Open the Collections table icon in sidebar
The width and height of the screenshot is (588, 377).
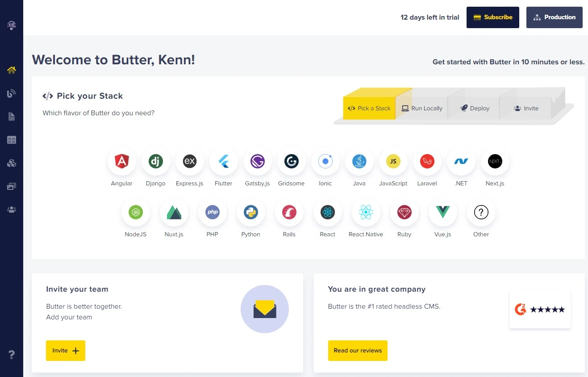tap(12, 140)
